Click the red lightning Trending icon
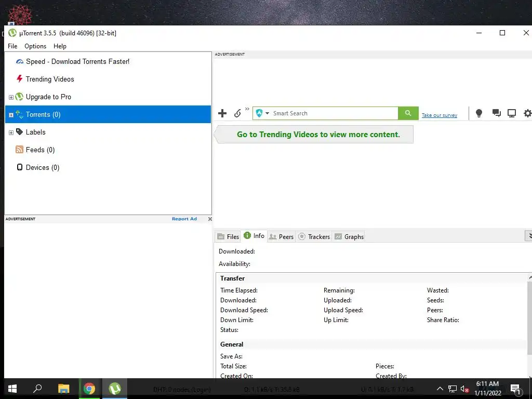The height and width of the screenshot is (399, 532). pos(20,79)
